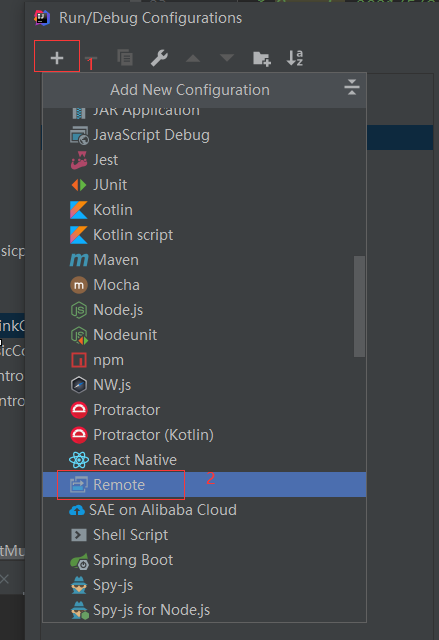The width and height of the screenshot is (439, 640).
Task: Select Protractor (Kotlin) configuration
Action: (204, 435)
